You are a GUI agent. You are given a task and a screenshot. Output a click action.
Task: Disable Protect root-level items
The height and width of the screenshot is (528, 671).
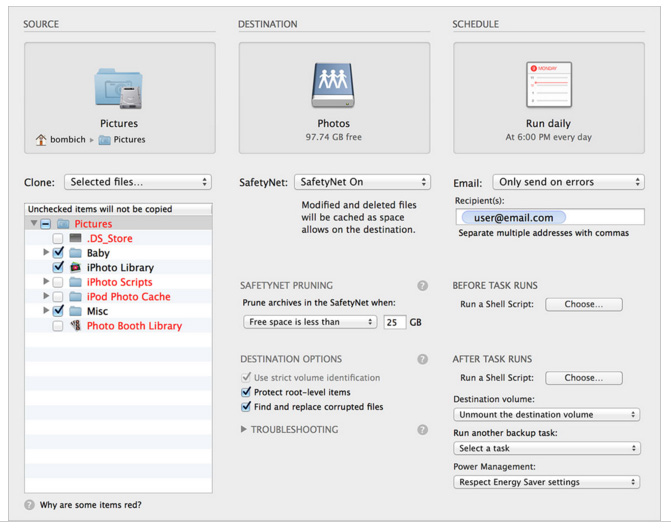coord(246,392)
